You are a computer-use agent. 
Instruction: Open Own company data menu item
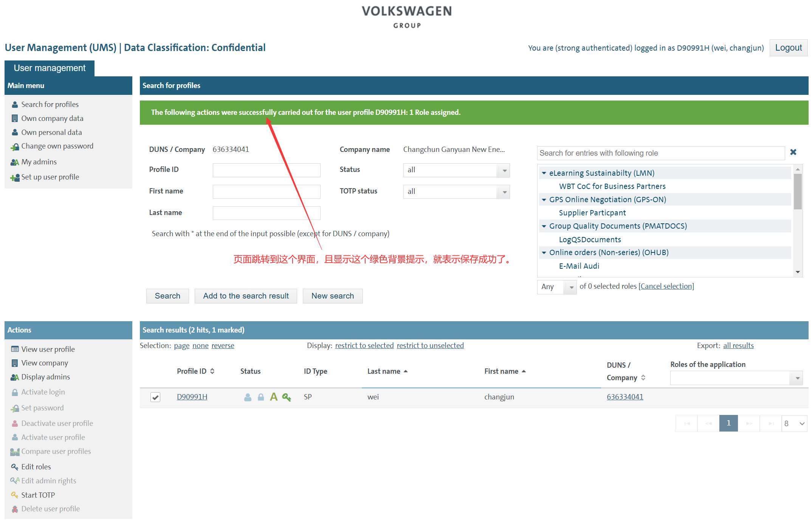[52, 119]
